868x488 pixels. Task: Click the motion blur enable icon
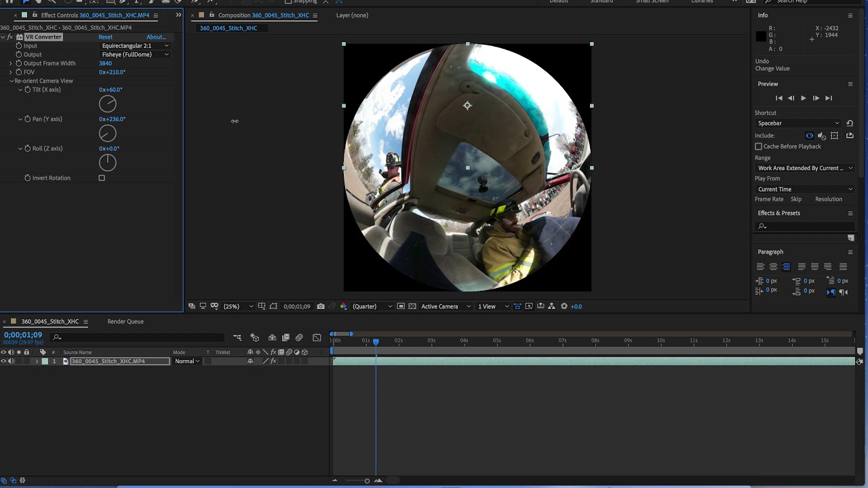pyautogui.click(x=299, y=338)
